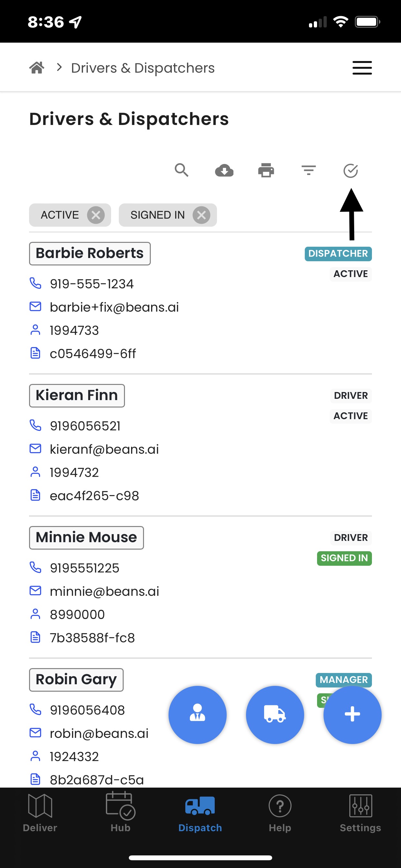Open the filter list icon
The height and width of the screenshot is (868, 401).
tap(308, 170)
